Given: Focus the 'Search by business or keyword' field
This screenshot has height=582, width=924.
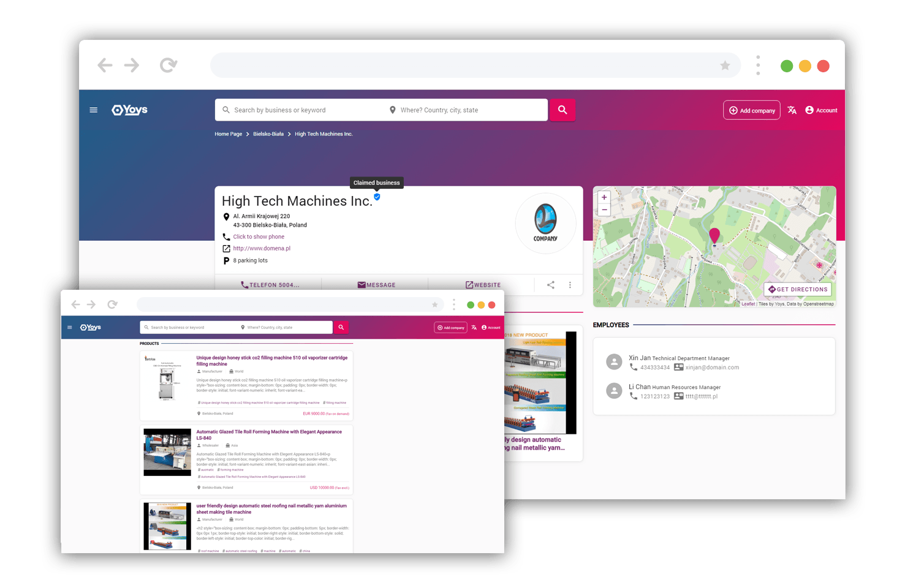Looking at the screenshot, I should pyautogui.click(x=300, y=110).
